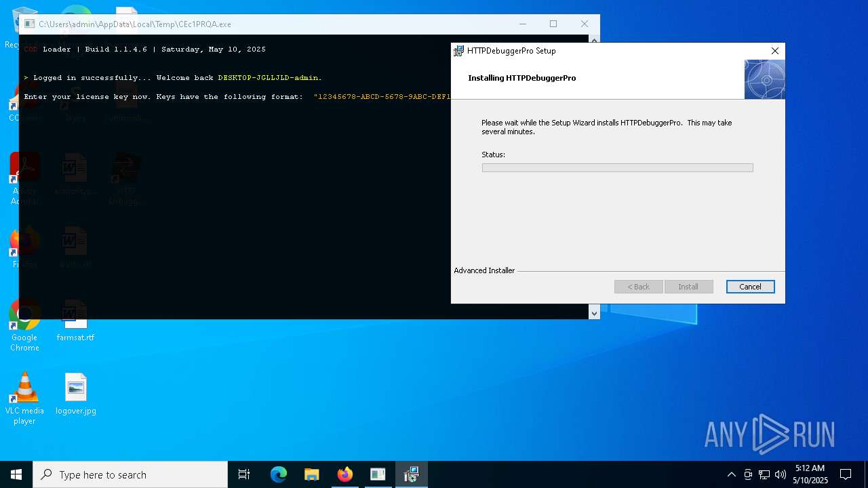Click the 'Status:' label in the installer
Viewport: 868px width, 488px height.
click(493, 155)
